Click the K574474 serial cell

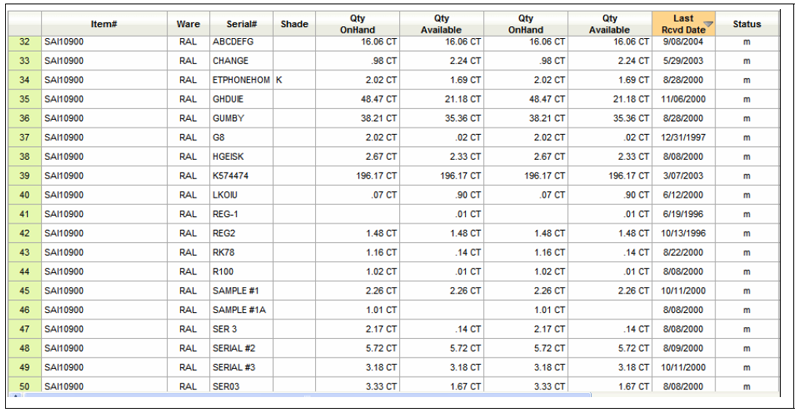241,176
